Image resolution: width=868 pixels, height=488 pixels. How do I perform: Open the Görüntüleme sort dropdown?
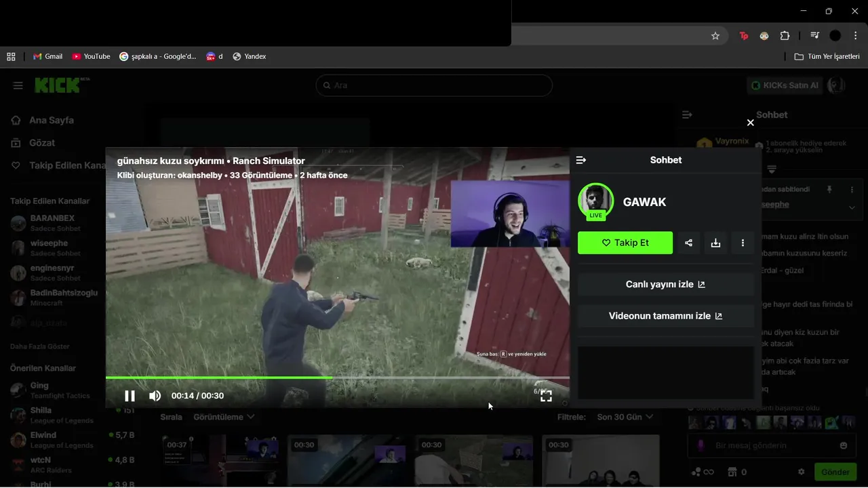pos(224,417)
